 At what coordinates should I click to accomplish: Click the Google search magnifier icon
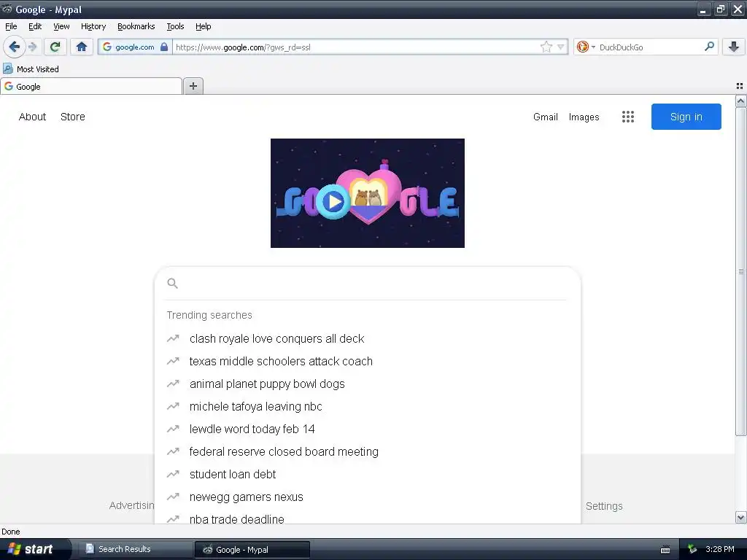point(172,284)
